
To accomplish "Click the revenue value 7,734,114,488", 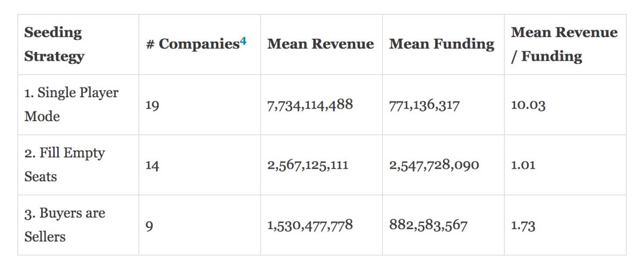I will click(x=310, y=105).
